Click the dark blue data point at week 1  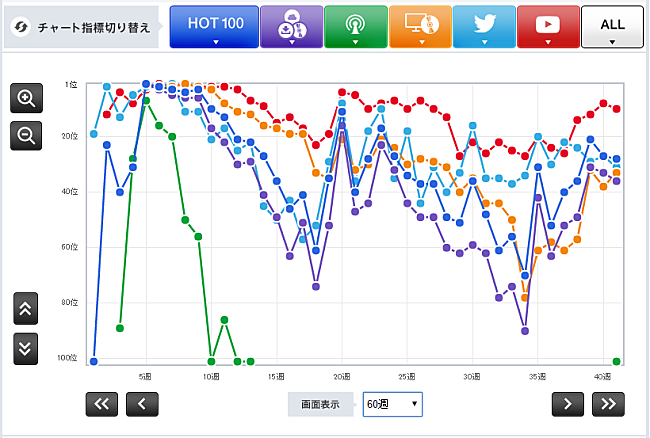[x=93, y=360]
